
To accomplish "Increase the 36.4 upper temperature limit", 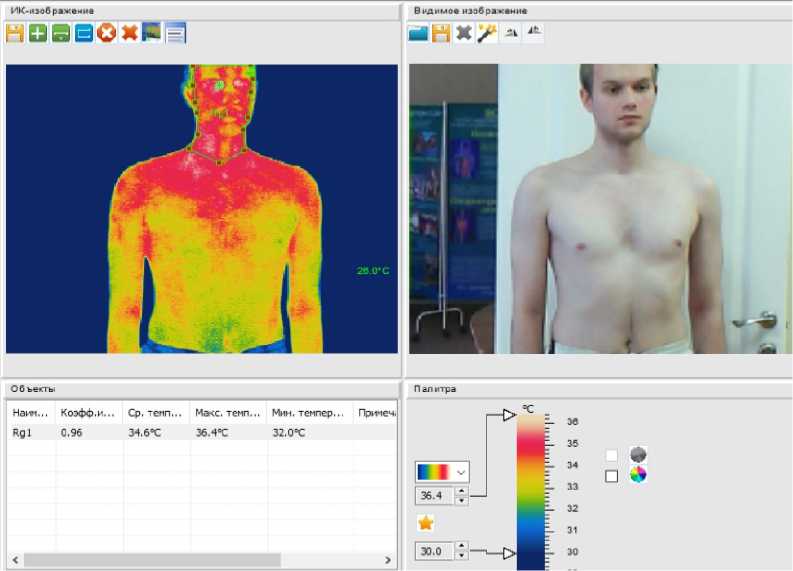I will click(461, 491).
